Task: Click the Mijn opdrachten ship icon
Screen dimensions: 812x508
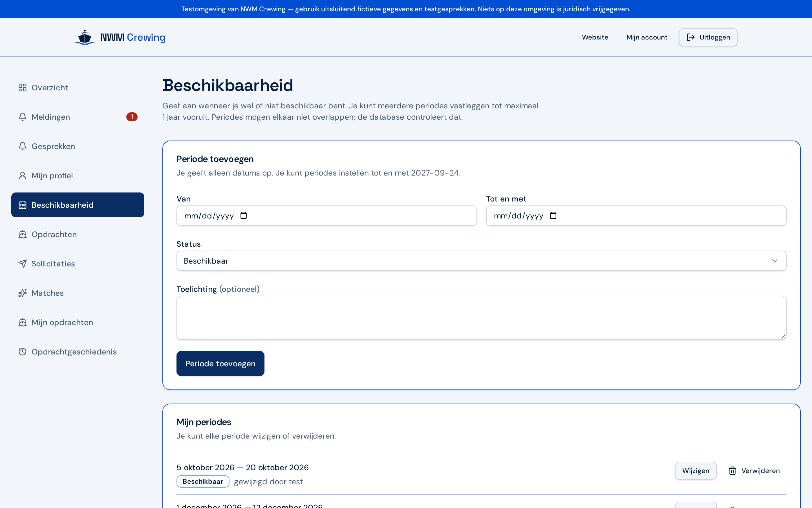Action: 23,323
